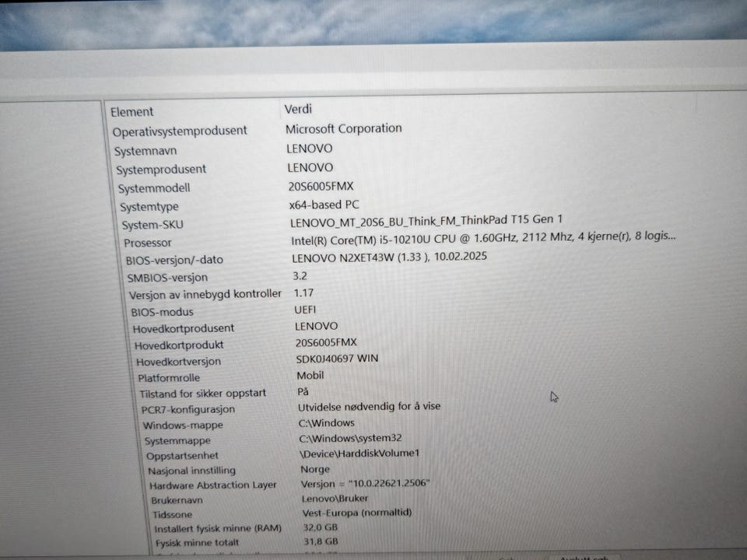The width and height of the screenshot is (747, 560).
Task: Select Utvidelse nødvendig for å vise value
Action: [369, 407]
